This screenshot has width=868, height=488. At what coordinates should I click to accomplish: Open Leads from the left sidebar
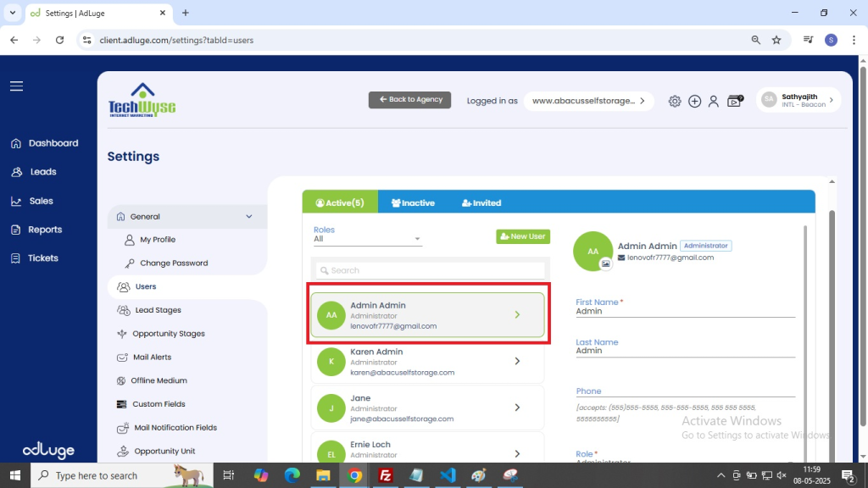(x=42, y=172)
